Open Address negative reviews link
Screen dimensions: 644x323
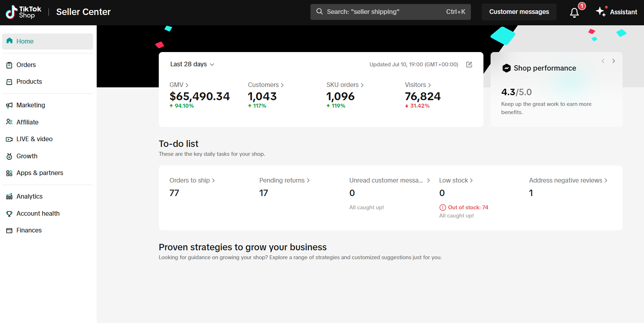[x=568, y=180]
